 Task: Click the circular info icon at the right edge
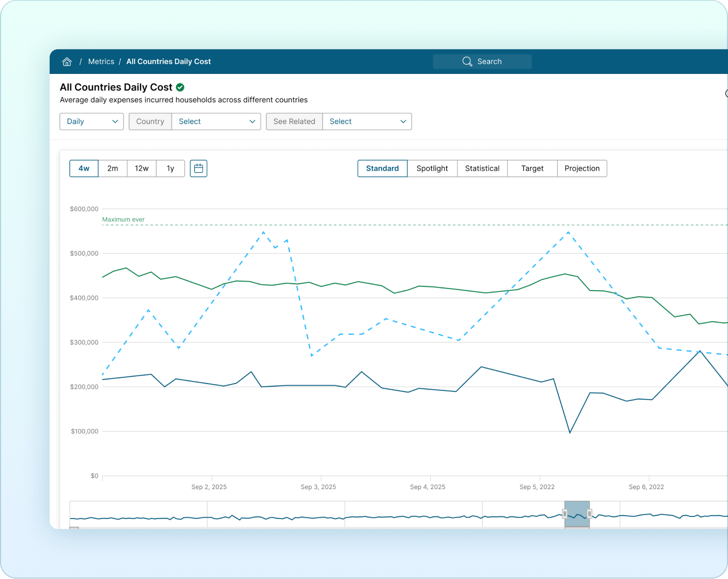pos(726,94)
